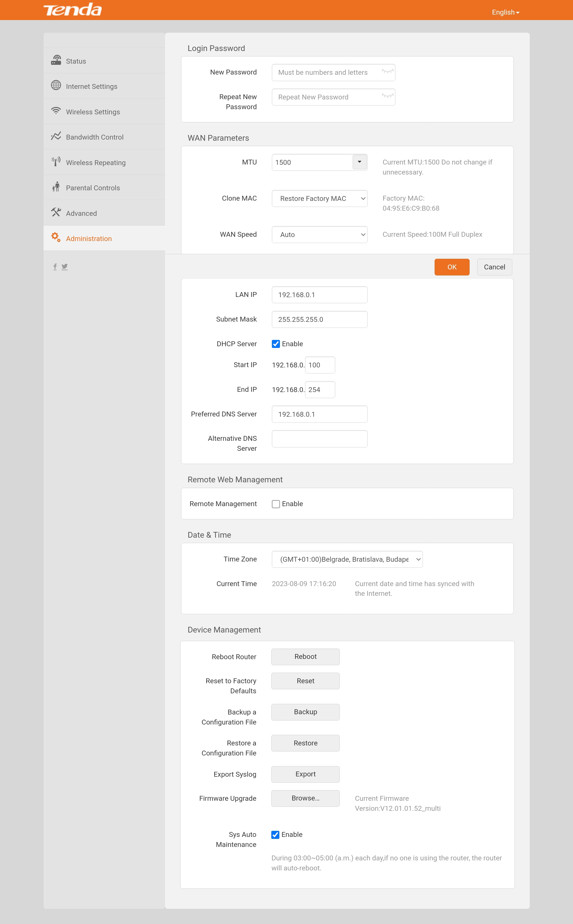Enable Remote Management checkbox
573x924 pixels.
276,504
